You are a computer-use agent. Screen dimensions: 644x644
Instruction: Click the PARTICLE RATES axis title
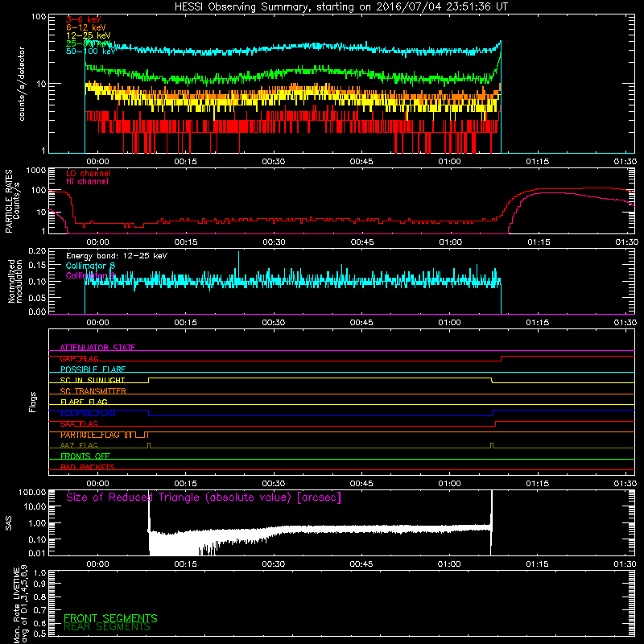[12, 201]
